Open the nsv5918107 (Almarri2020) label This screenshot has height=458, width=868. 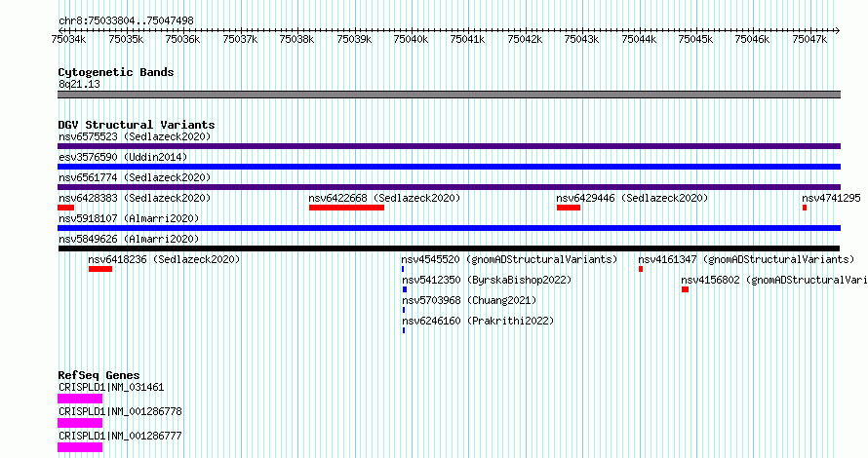click(x=129, y=218)
